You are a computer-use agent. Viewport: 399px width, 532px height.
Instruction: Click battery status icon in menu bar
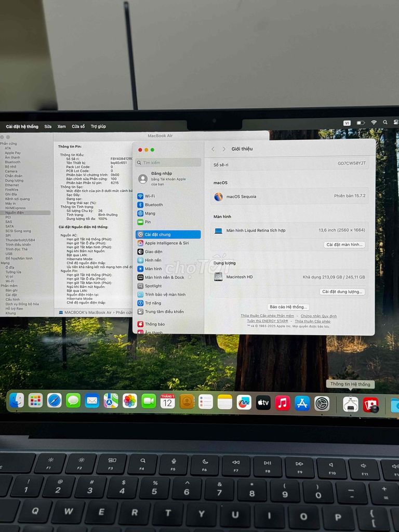361,123
